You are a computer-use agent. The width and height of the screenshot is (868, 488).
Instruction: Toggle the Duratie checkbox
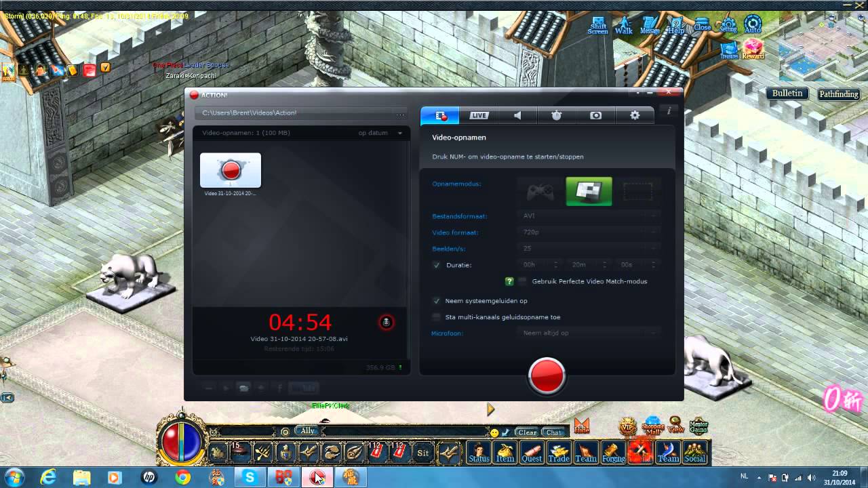437,265
